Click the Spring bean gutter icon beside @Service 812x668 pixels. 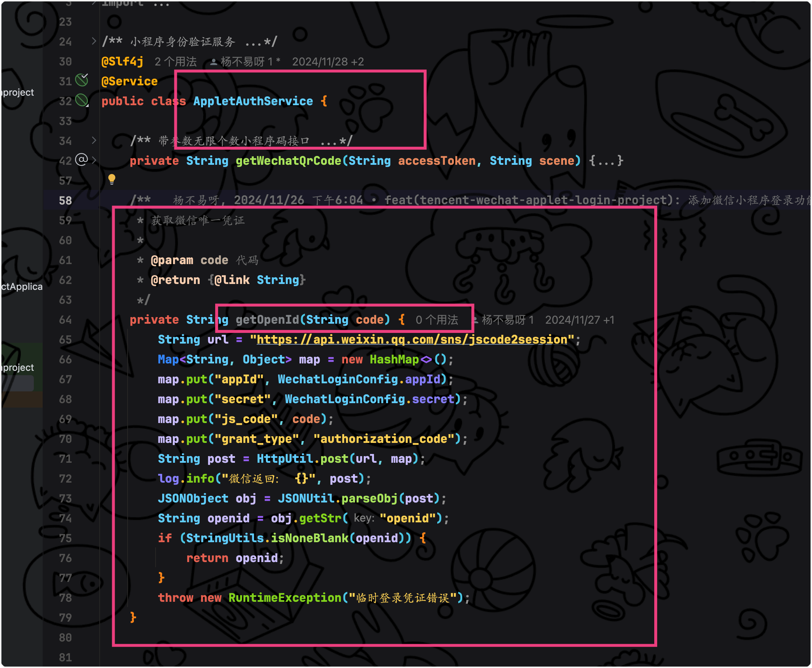82,80
